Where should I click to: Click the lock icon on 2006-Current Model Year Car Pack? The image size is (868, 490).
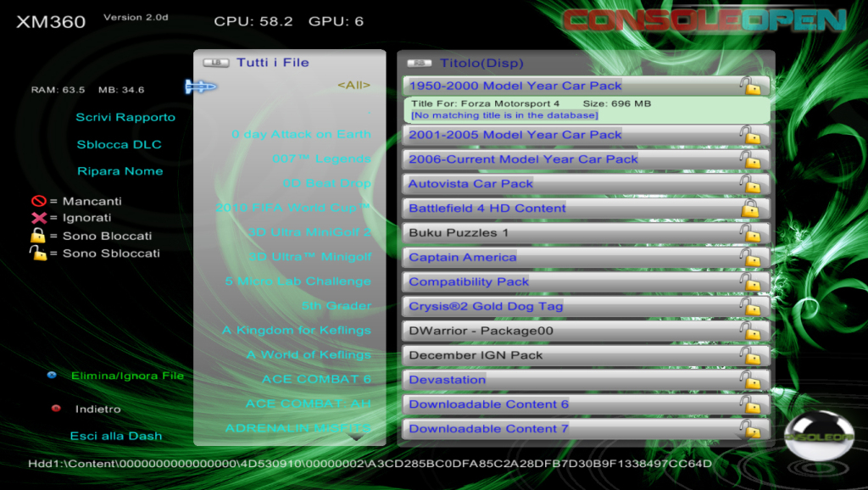click(751, 159)
